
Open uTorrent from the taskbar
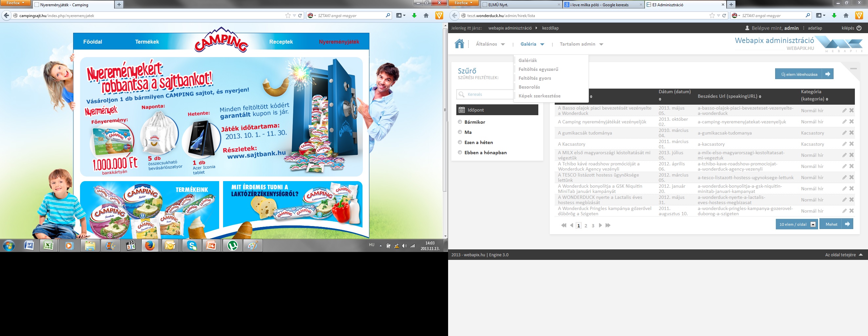point(233,246)
